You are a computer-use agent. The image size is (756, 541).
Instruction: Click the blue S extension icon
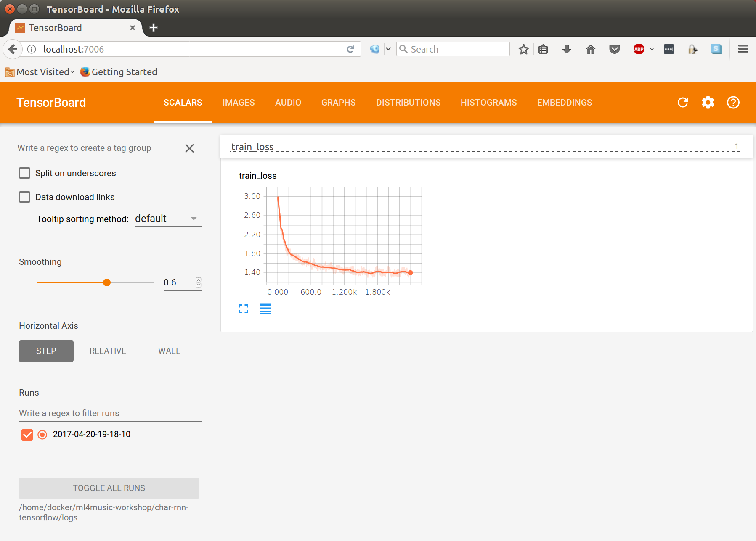(x=716, y=49)
